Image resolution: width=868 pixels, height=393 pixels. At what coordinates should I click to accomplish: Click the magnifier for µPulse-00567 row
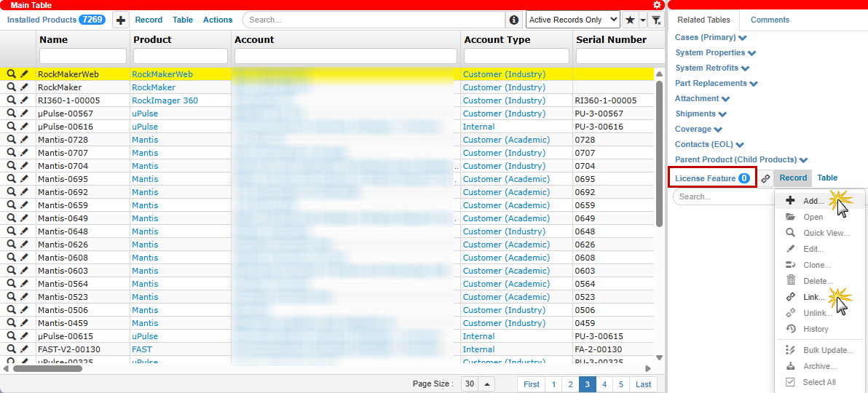click(11, 114)
